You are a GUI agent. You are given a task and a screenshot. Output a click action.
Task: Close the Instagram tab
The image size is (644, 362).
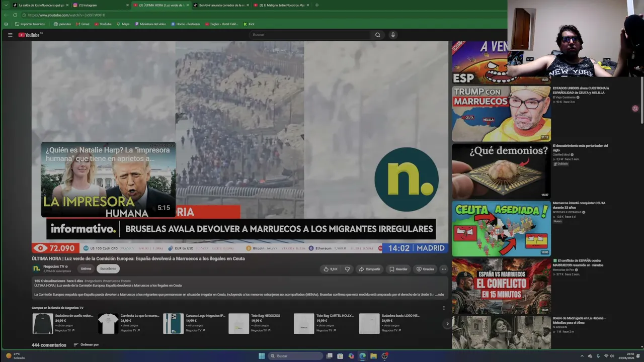127,5
